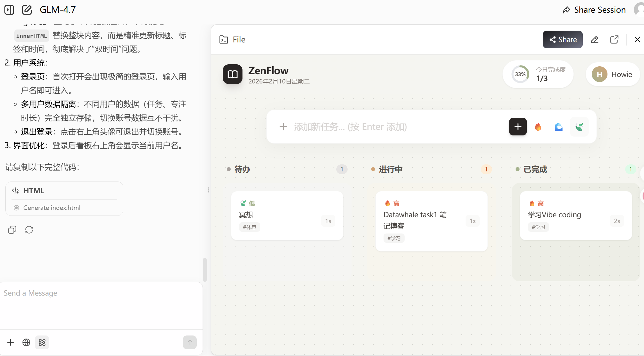
Task: Click the pencil edit icon in the preview header
Action: point(595,40)
